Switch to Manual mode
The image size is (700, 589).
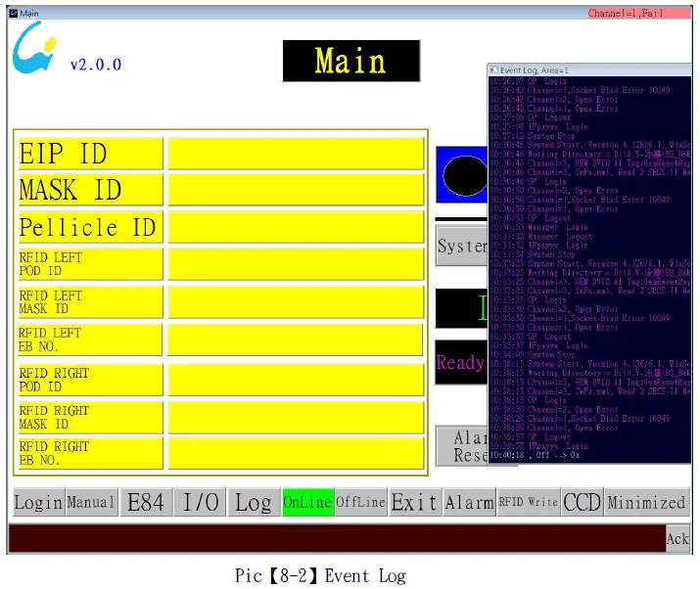click(91, 503)
